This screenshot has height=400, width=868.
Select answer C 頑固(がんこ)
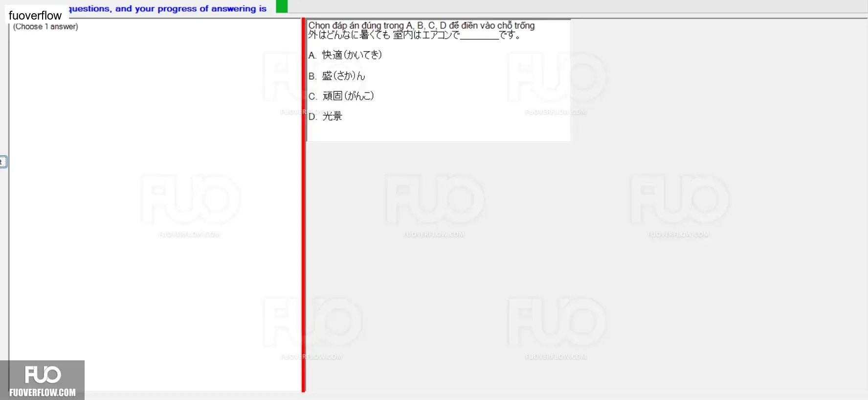[341, 96]
